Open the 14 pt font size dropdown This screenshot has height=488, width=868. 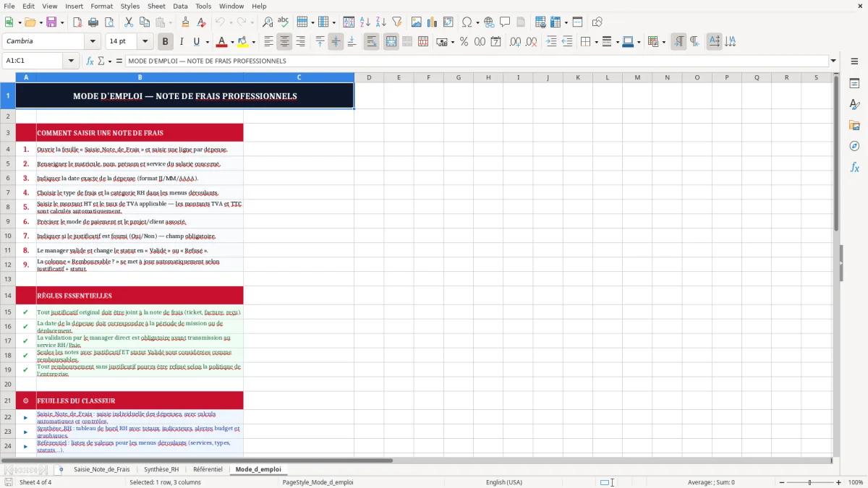[145, 41]
